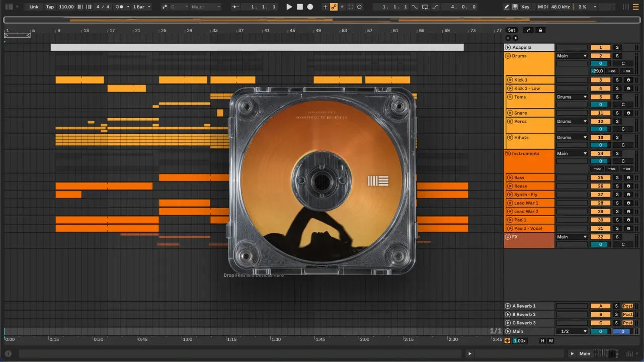Click the 110.00 tempo field

66,7
